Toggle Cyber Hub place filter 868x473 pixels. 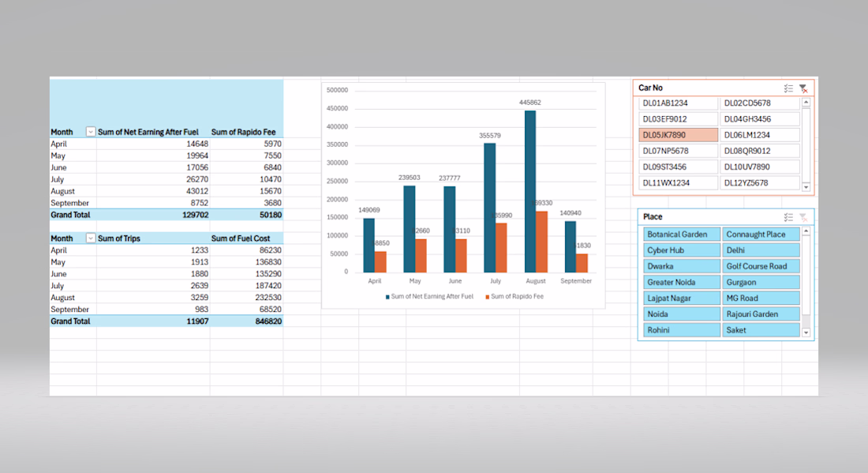(682, 250)
